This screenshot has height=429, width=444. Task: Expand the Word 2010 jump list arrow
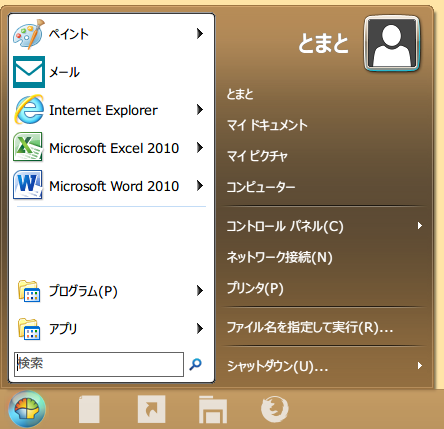200,185
